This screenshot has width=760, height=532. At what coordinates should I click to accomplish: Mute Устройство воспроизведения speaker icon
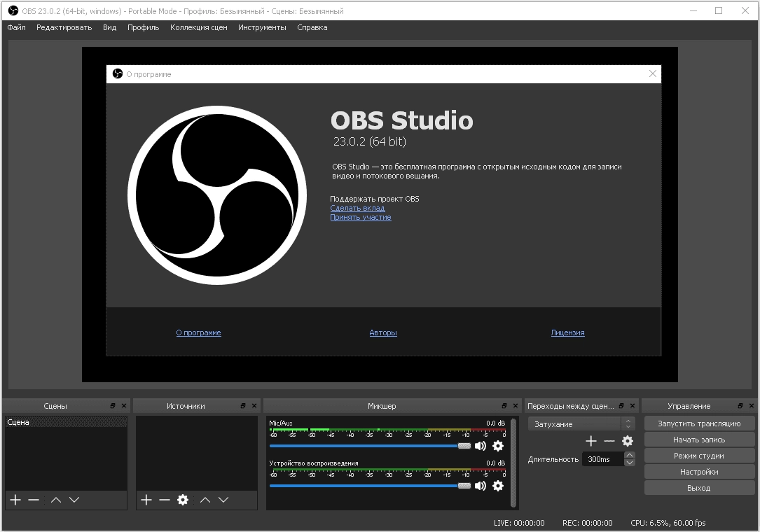[x=481, y=486]
